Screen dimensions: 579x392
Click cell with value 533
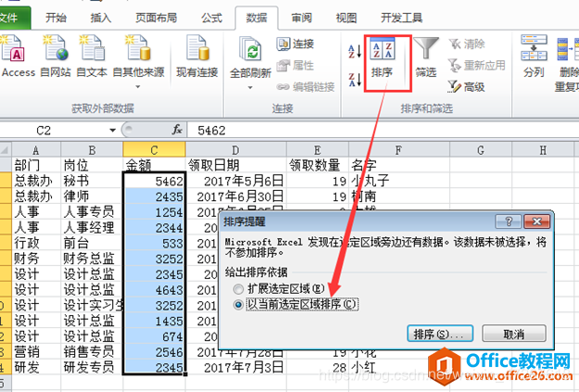[x=154, y=243]
